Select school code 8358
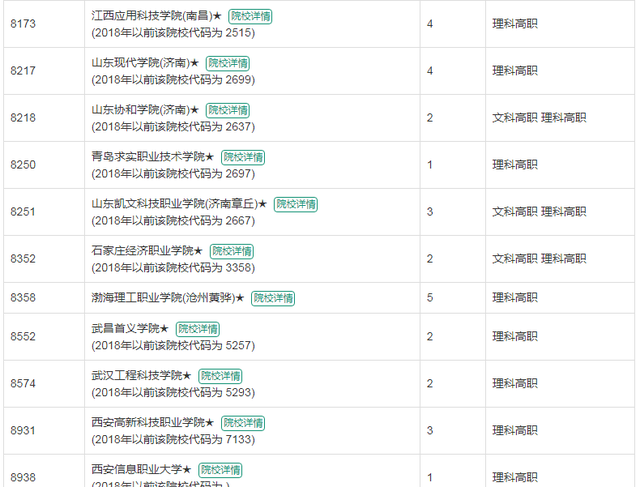The height and width of the screenshot is (487, 640). [23, 298]
